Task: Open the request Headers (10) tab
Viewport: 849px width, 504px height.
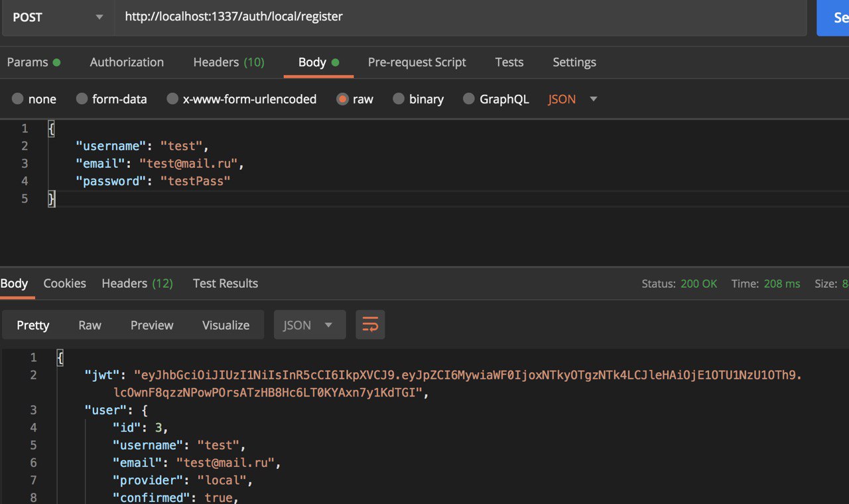Action: click(229, 62)
